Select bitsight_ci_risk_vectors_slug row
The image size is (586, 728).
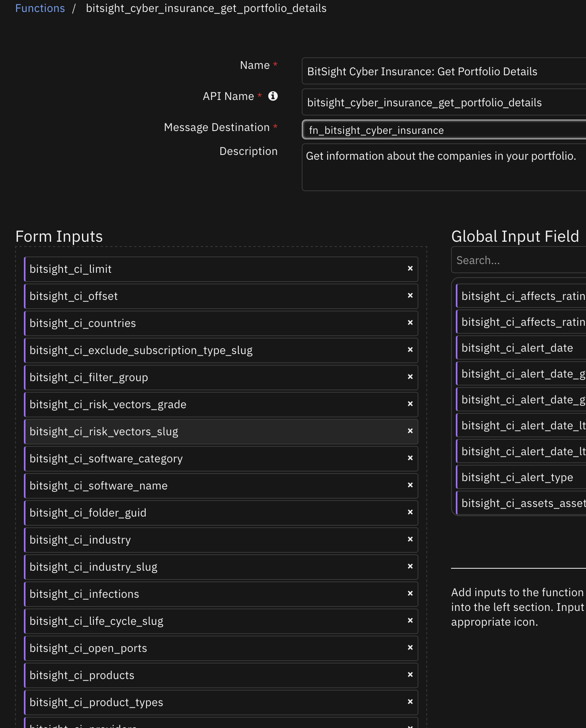coord(221,432)
